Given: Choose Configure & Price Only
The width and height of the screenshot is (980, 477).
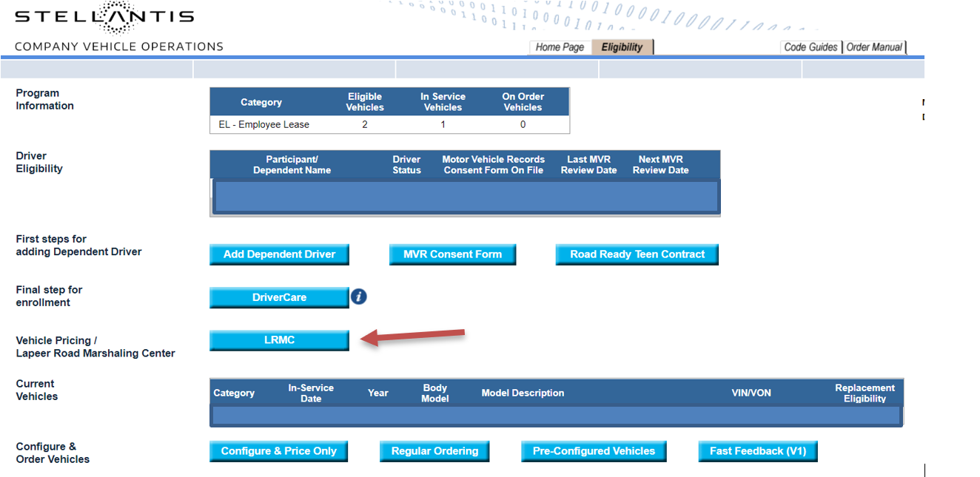Looking at the screenshot, I should click(278, 451).
